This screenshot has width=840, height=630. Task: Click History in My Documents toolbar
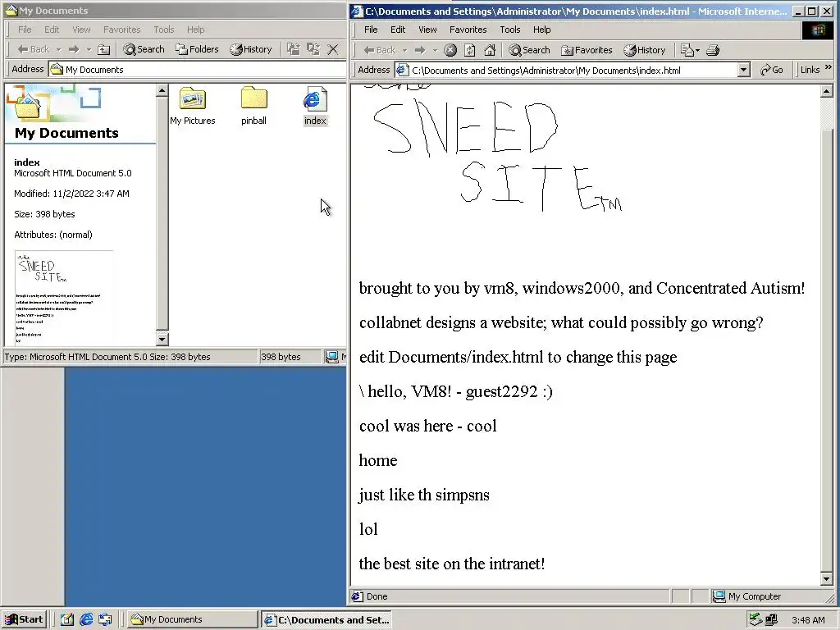pos(251,49)
